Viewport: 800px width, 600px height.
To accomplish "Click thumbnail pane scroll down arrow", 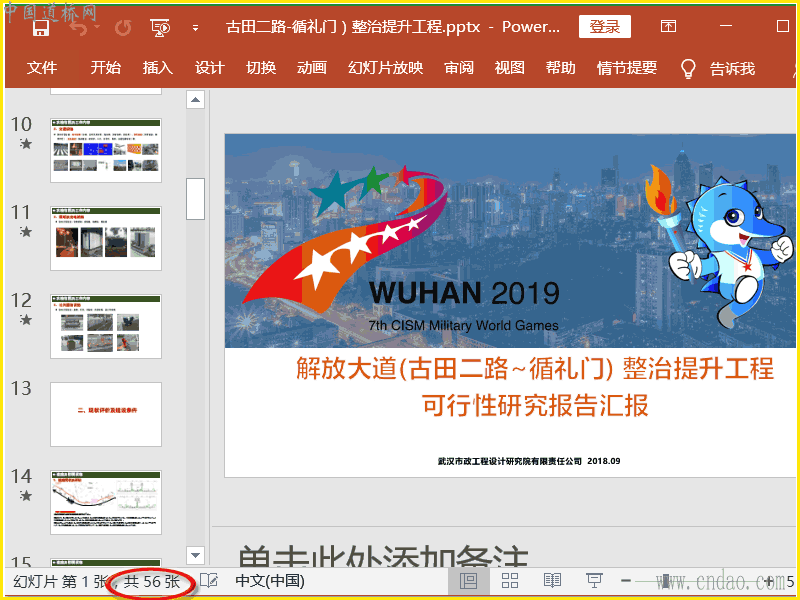I will pos(195,555).
